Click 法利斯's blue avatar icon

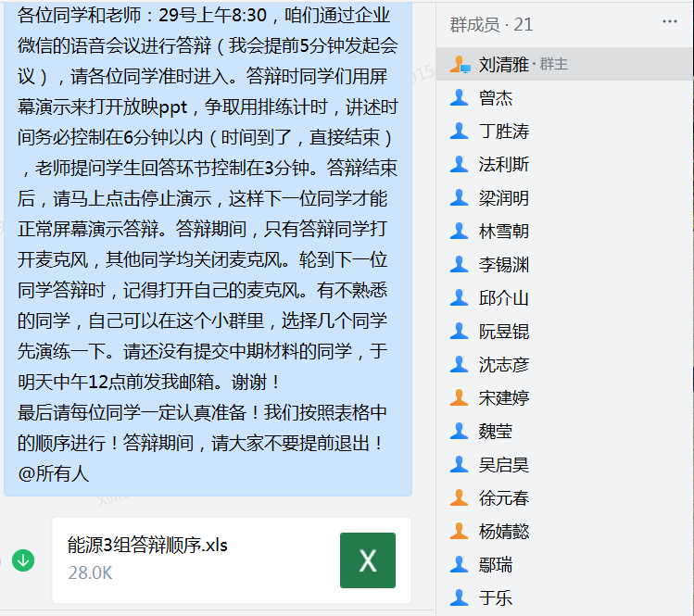point(459,164)
